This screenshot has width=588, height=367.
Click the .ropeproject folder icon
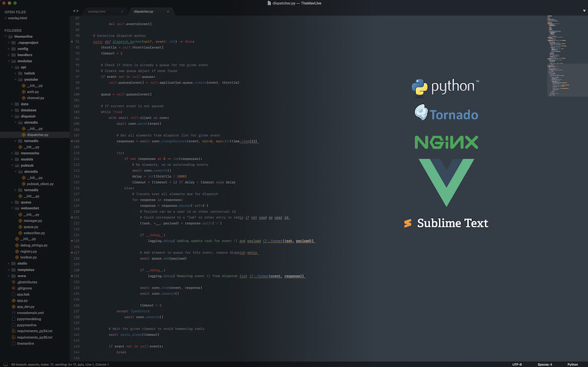click(14, 43)
